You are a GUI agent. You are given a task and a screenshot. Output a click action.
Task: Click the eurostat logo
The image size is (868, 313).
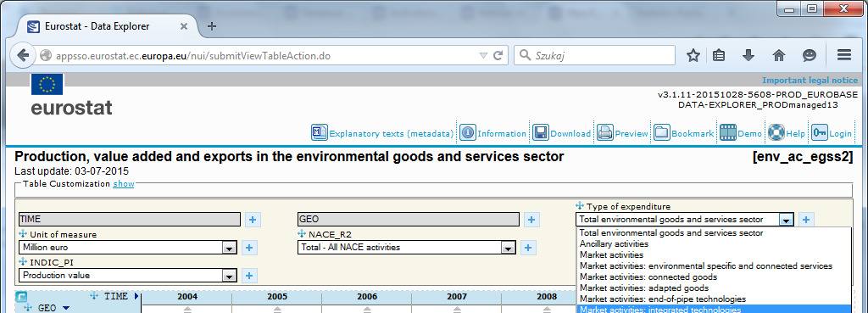tap(71, 95)
